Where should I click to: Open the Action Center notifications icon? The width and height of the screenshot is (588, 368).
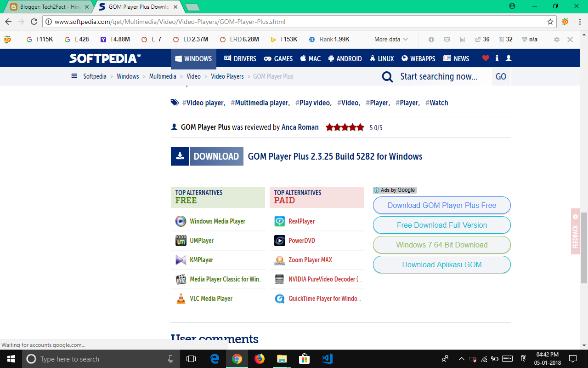coord(573,359)
